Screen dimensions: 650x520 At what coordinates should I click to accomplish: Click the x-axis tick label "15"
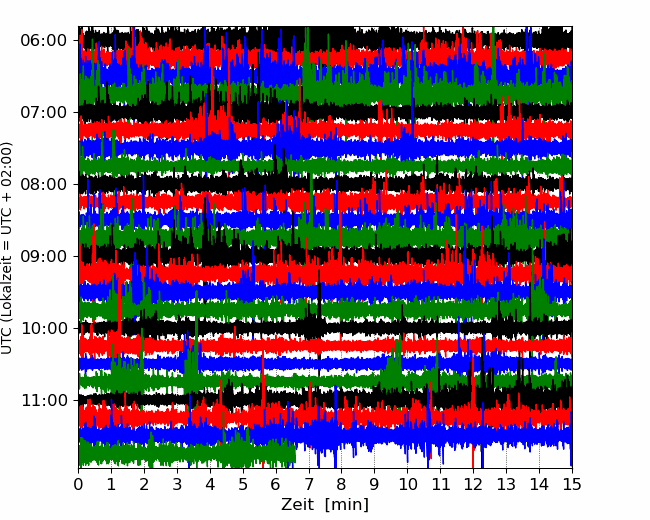pos(572,484)
